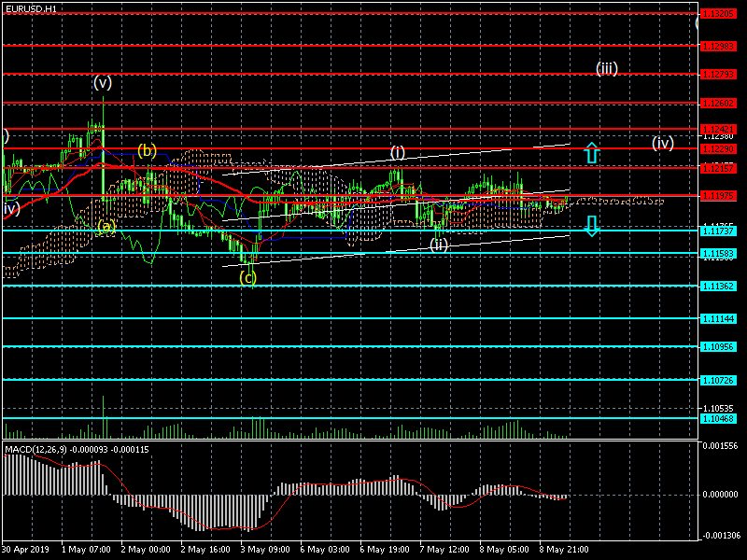Screen dimensions: 747x560
Task: Click the cyan down arrow icon
Action: click(592, 226)
